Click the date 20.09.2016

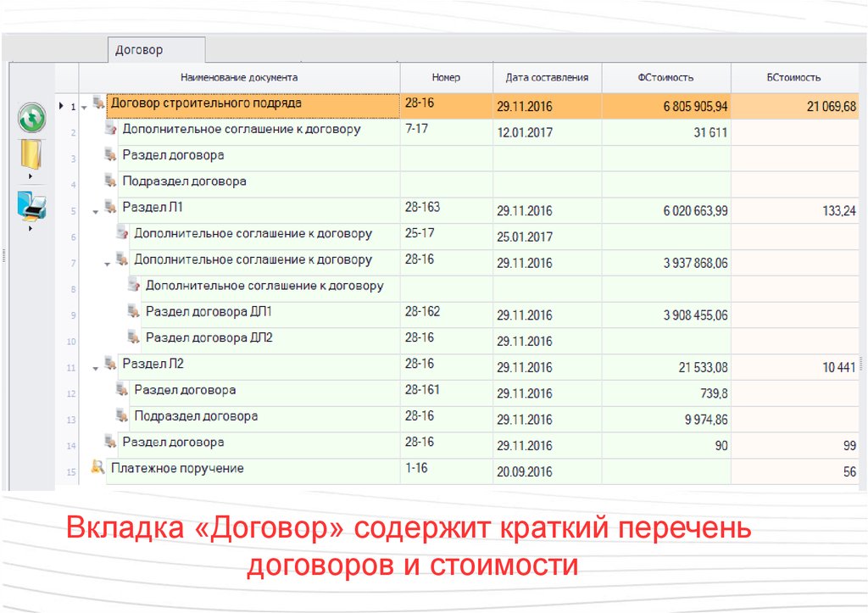click(x=524, y=471)
